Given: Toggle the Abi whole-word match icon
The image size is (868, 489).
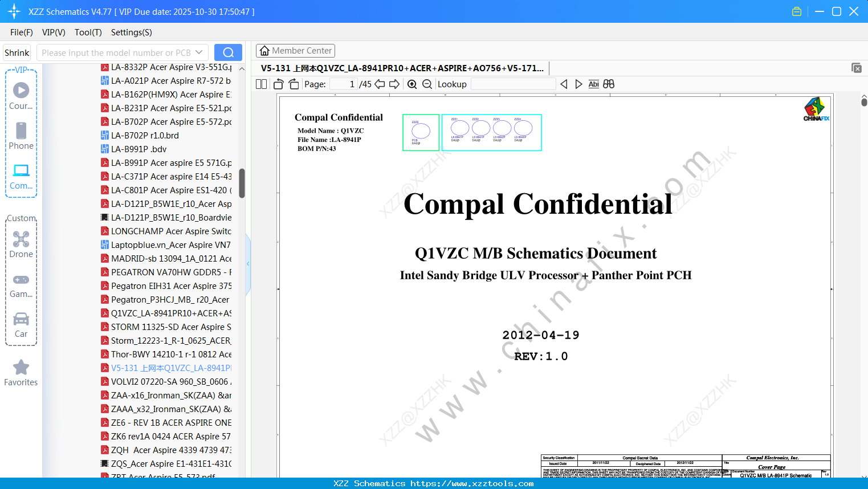Looking at the screenshot, I should (x=594, y=84).
